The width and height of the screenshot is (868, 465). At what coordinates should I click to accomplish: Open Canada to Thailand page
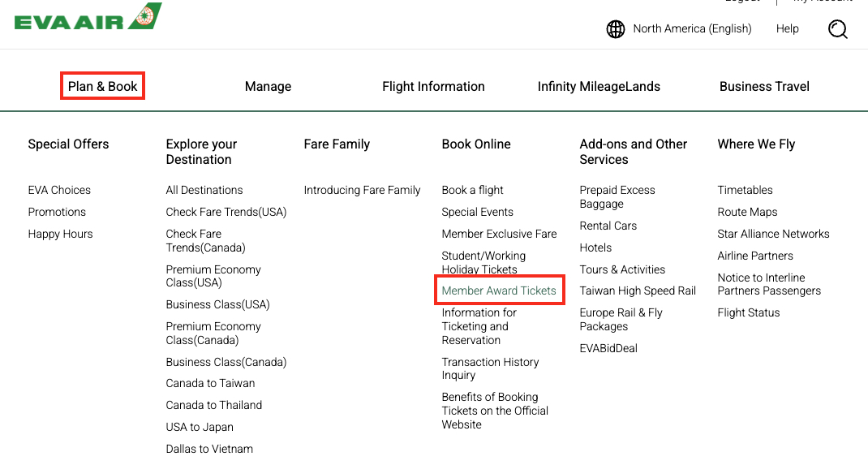(213, 405)
